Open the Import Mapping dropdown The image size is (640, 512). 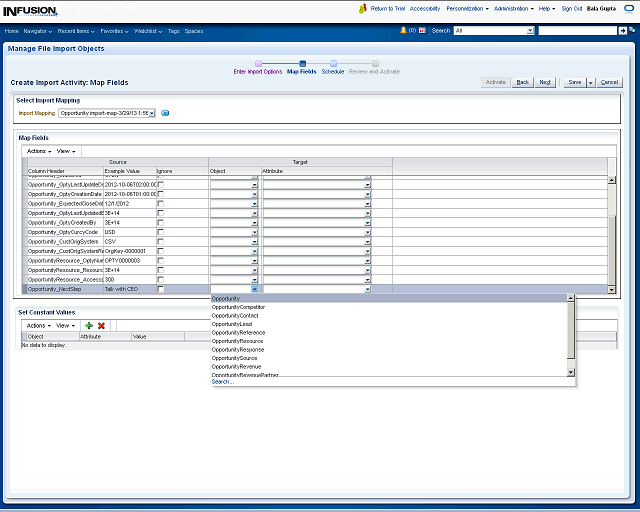152,113
